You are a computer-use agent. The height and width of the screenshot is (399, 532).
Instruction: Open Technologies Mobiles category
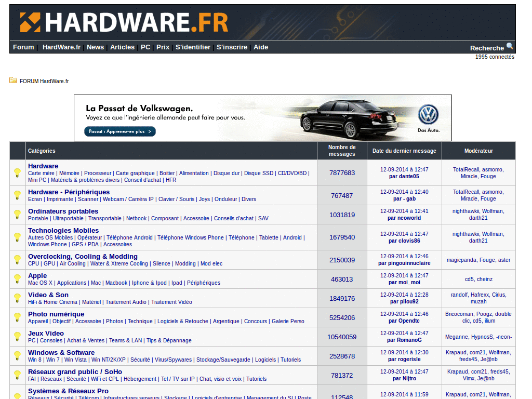[x=63, y=230]
